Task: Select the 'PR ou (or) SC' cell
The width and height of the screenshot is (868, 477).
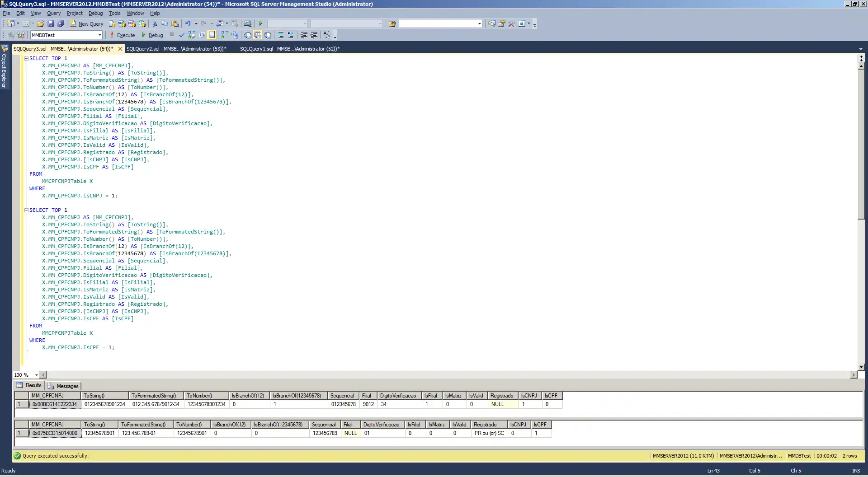Action: [489, 433]
